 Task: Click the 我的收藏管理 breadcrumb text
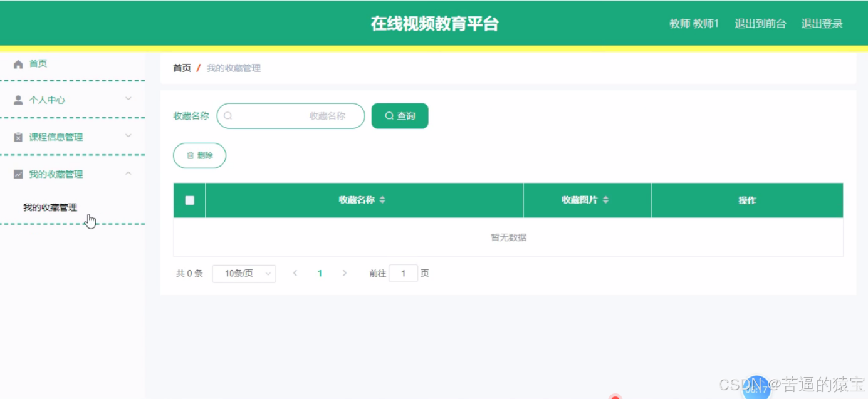point(234,68)
